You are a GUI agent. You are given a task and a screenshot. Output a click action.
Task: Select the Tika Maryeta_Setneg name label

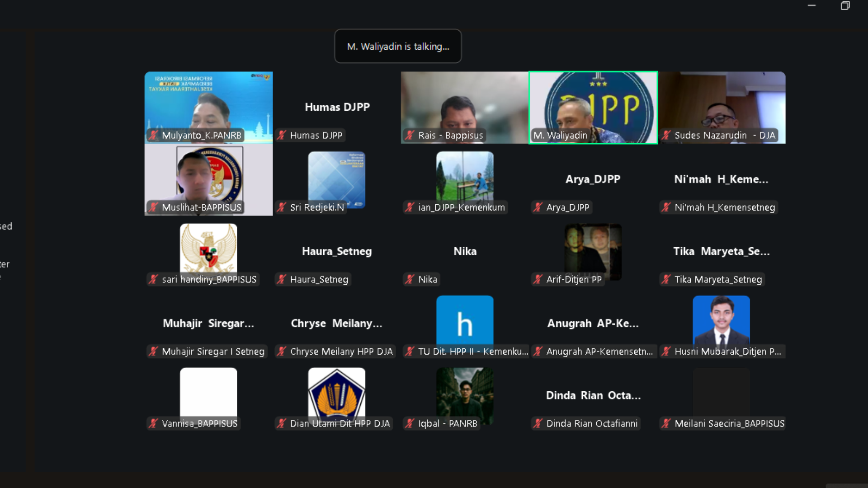click(x=718, y=279)
